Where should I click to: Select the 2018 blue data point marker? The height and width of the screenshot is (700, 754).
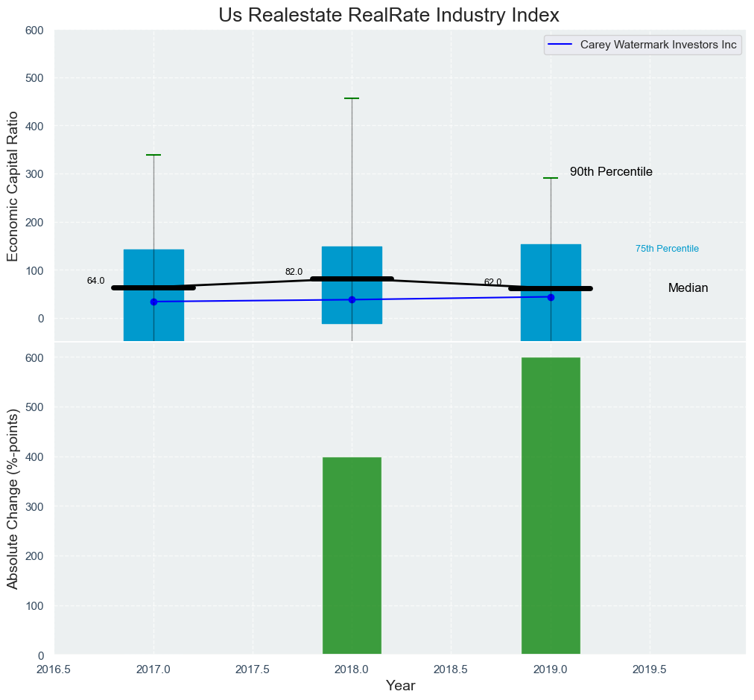point(352,299)
